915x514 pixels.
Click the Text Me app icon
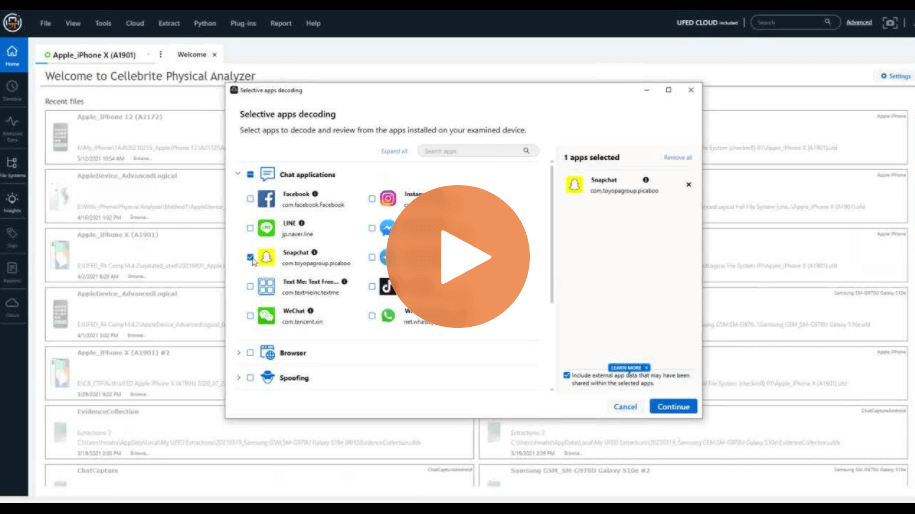click(266, 286)
